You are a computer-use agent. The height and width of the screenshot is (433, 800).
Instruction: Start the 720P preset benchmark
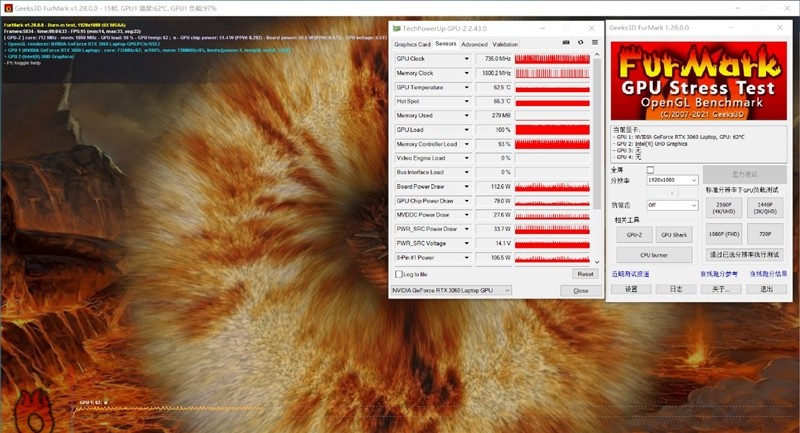765,234
